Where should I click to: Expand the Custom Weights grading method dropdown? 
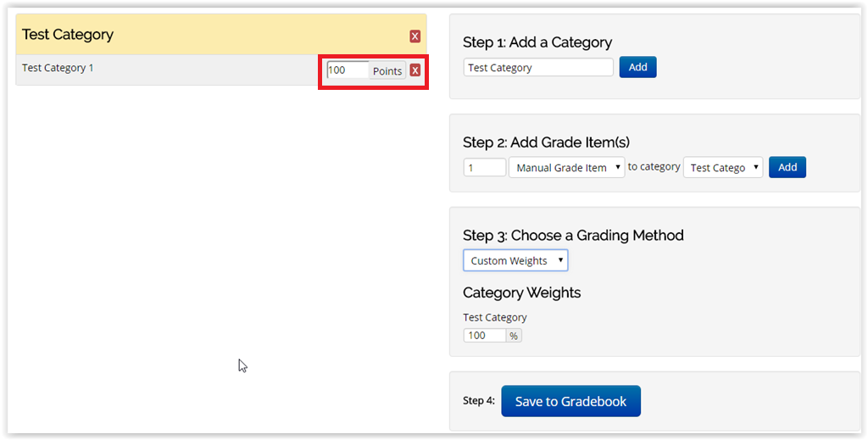coord(515,260)
